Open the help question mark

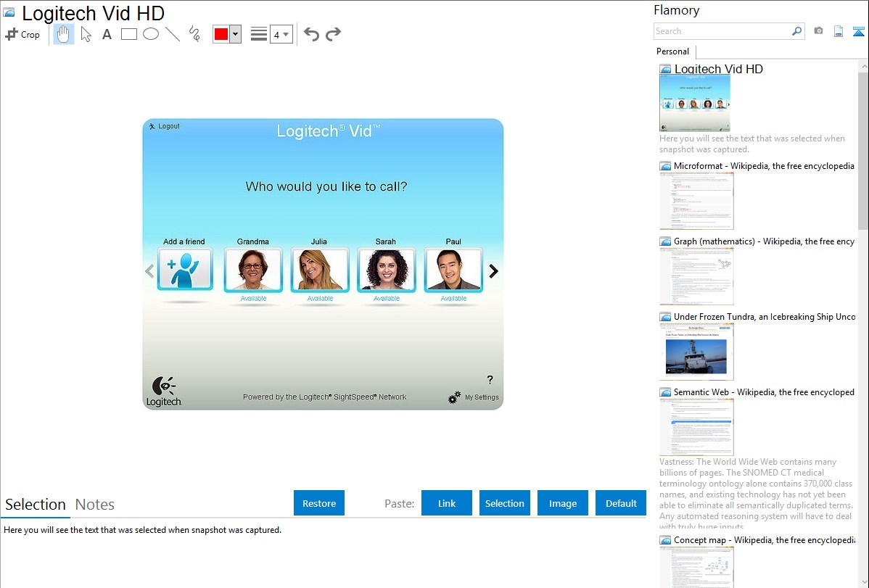coord(490,380)
